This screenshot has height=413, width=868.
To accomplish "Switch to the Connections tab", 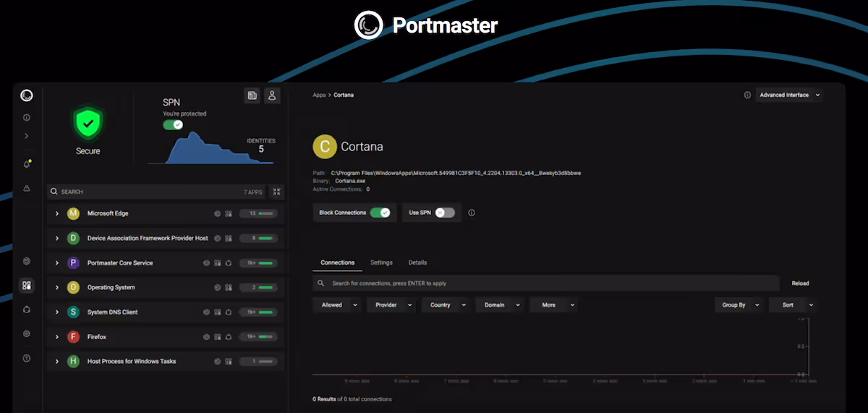I will (x=338, y=263).
